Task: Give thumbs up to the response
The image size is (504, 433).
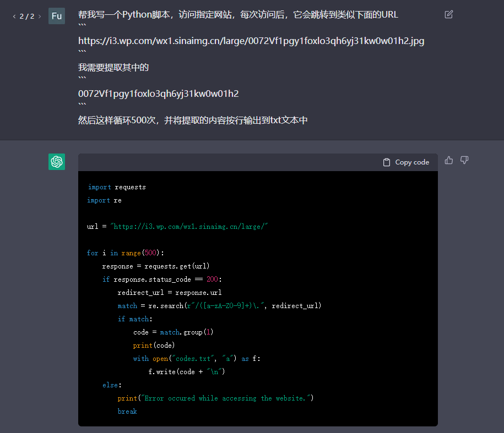Action: coord(449,160)
